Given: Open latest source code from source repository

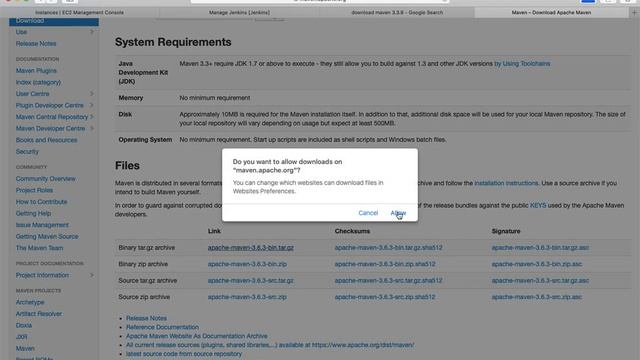Looking at the screenshot, I should [x=184, y=354].
